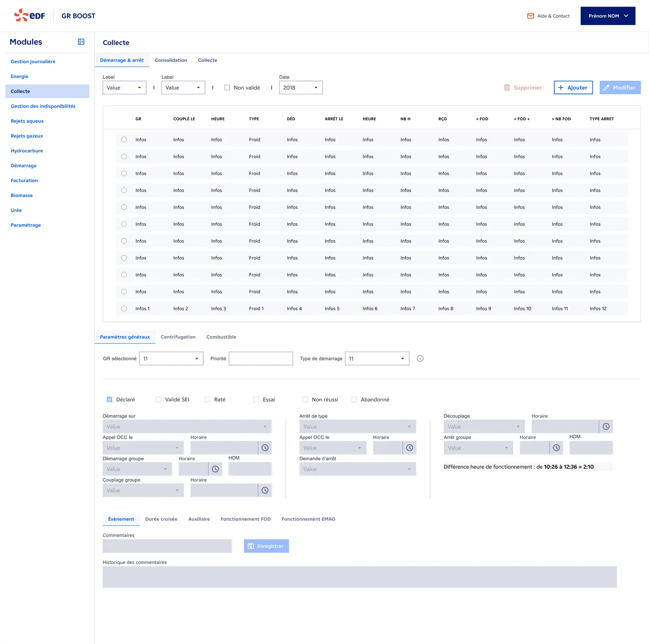Image resolution: width=649 pixels, height=644 pixels.
Task: Open clock picker for Appel OCC under Arrêt de type
Action: pyautogui.click(x=410, y=448)
